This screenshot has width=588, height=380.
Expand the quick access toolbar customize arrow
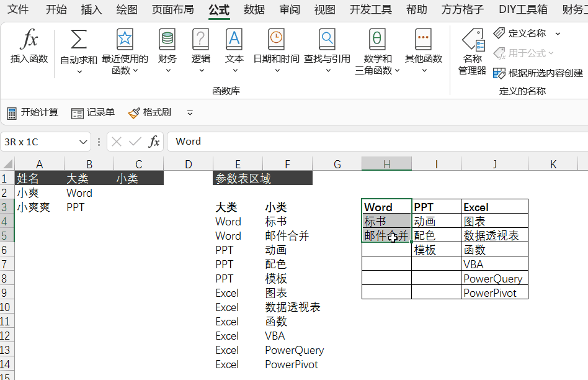point(190,113)
